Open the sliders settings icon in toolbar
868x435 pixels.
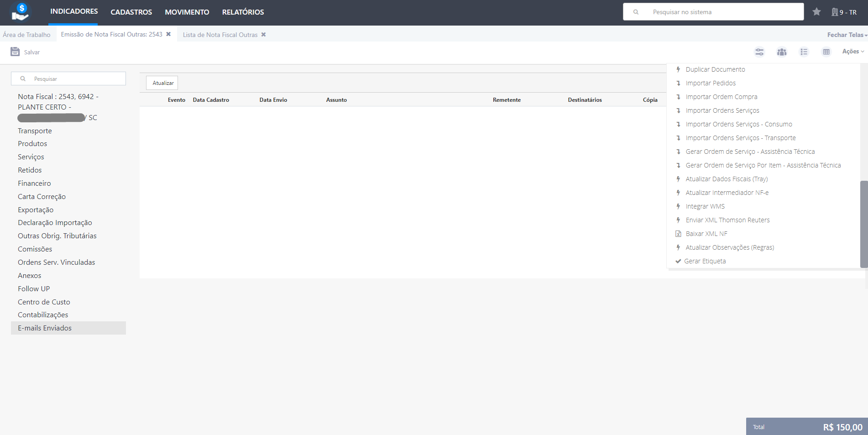759,52
